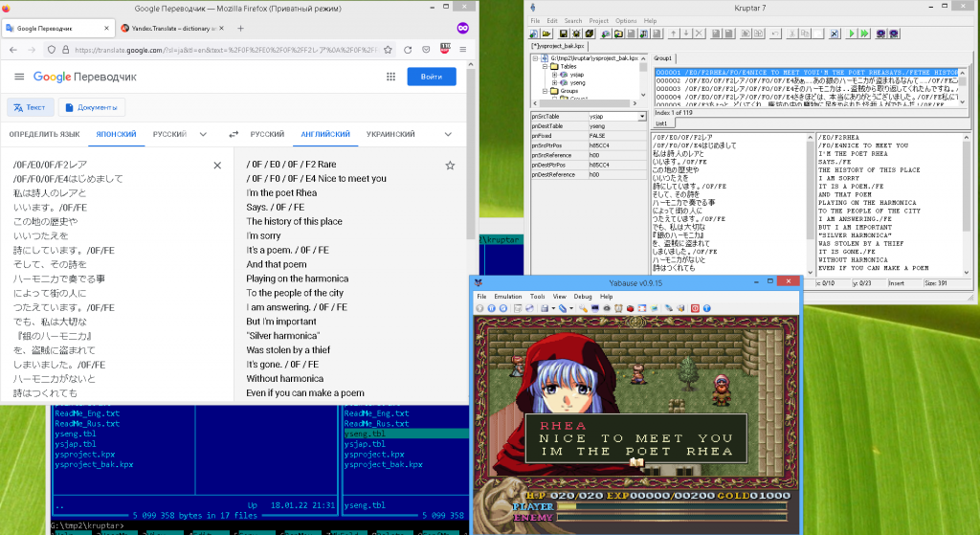Open the Firefox hamburger application menu
This screenshot has width=980, height=535.
click(462, 50)
